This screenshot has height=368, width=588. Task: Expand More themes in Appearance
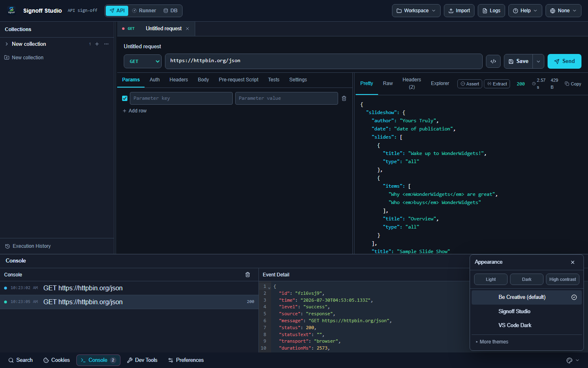[x=492, y=342]
